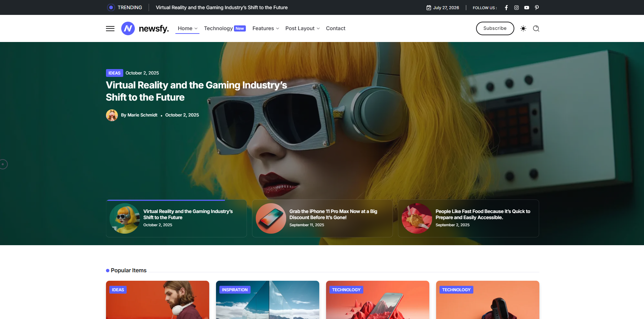644x319 pixels.
Task: Expand the Home menu dropdown
Action: pyautogui.click(x=187, y=28)
